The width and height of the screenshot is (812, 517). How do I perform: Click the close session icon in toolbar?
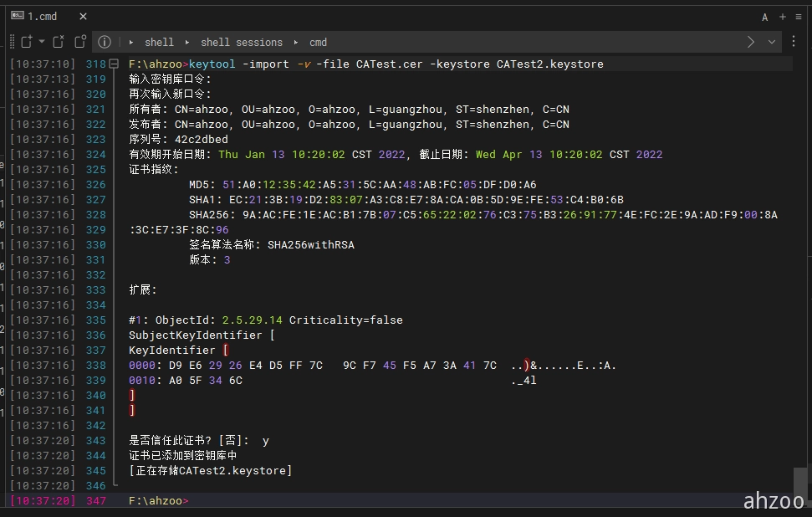pyautogui.click(x=59, y=42)
